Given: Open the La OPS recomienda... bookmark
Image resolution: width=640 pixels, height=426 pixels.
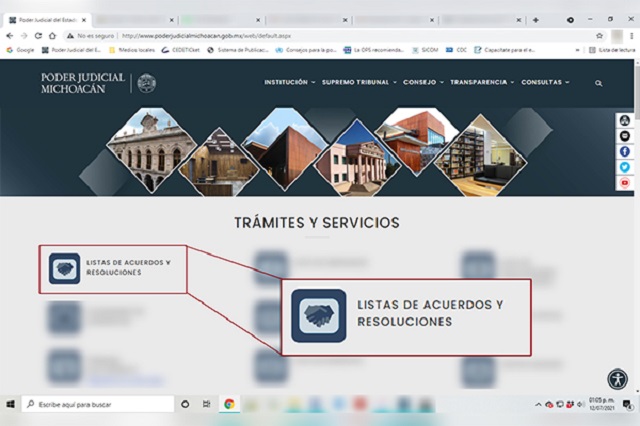Looking at the screenshot, I should (x=373, y=50).
